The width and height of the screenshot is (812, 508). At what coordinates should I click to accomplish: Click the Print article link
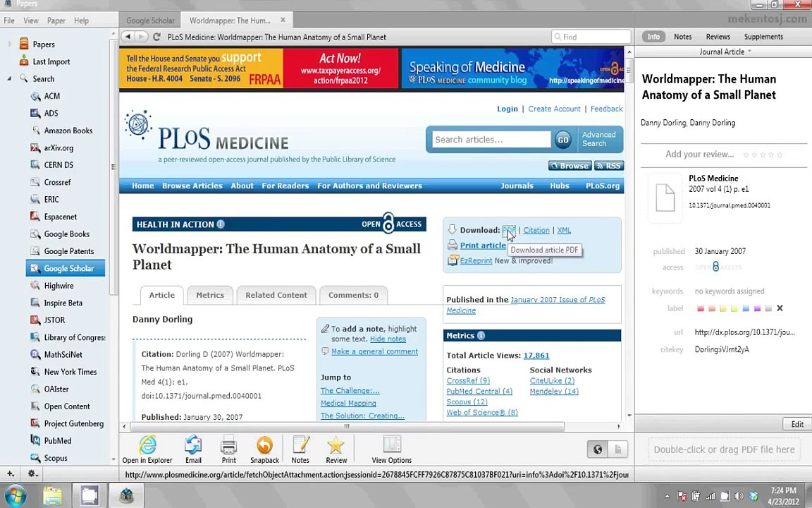(x=483, y=246)
